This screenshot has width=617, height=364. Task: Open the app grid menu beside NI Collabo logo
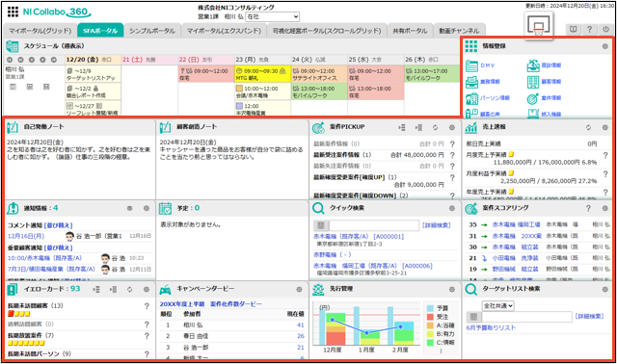13,12
